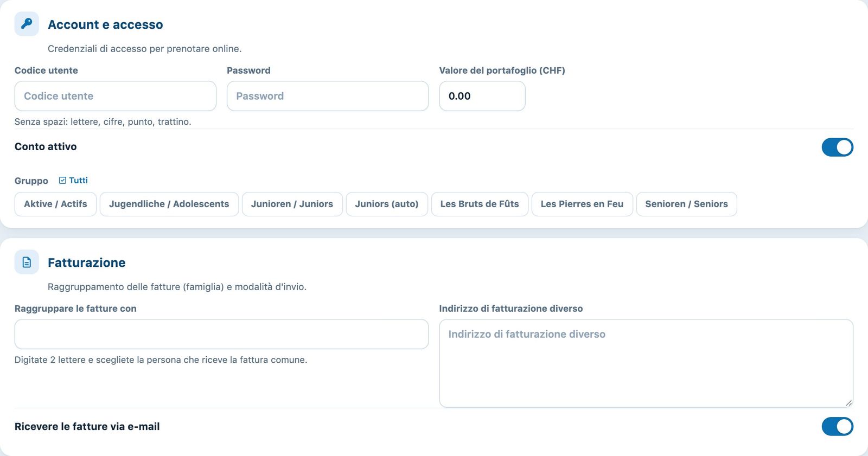
Task: Click the document icon beside Fatturazione
Action: 27,262
